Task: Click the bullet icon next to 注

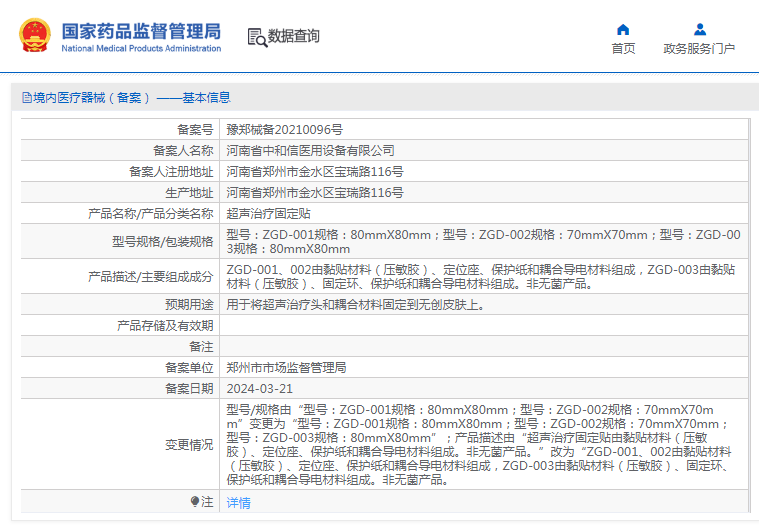Action: [x=195, y=501]
